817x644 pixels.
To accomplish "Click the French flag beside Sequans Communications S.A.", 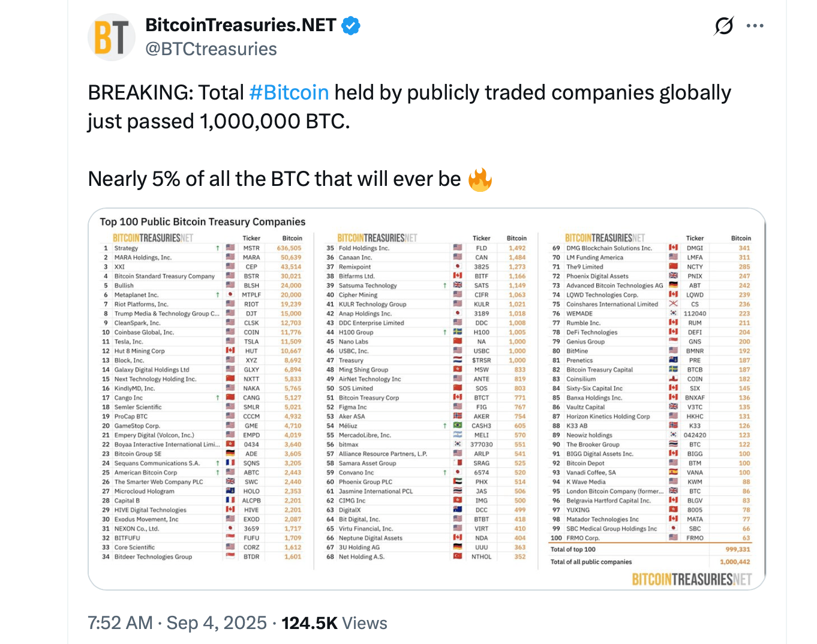I will (230, 463).
